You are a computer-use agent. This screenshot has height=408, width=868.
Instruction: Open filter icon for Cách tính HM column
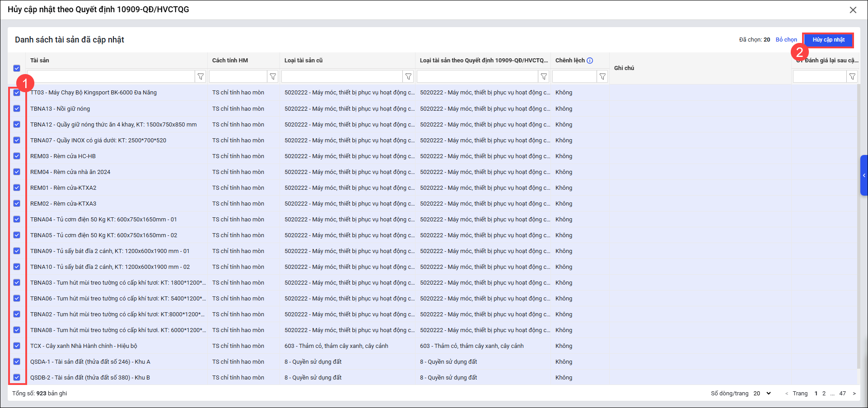[273, 77]
